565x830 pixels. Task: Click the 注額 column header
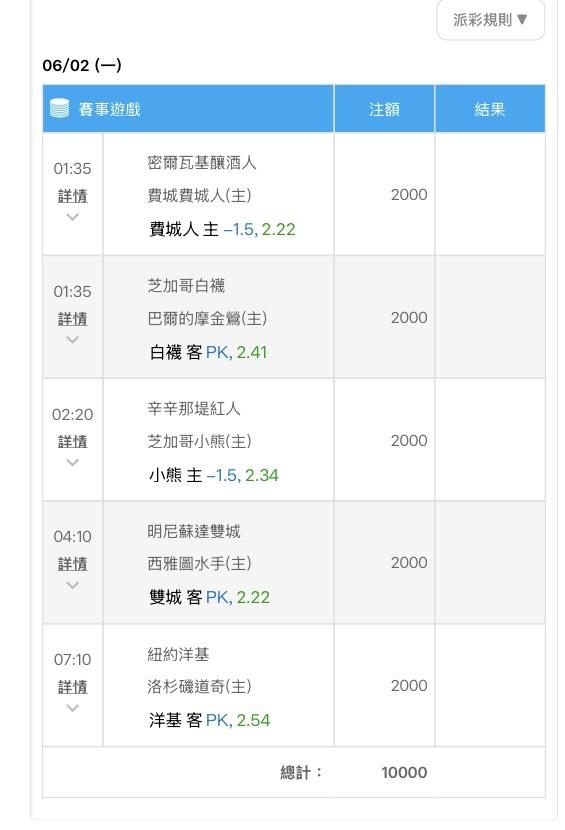click(384, 109)
